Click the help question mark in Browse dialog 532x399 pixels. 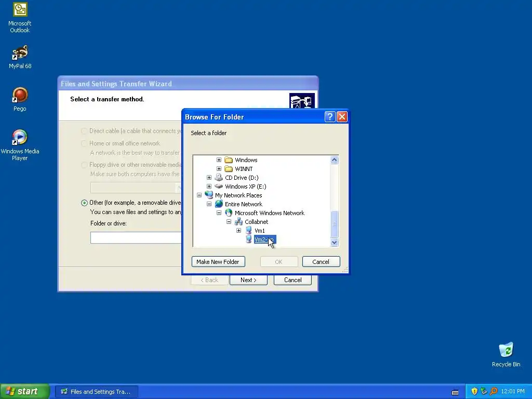(330, 117)
